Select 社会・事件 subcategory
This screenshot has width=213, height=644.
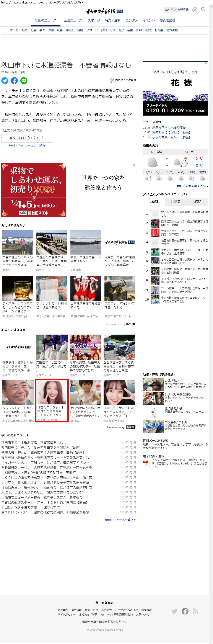[x=38, y=30]
